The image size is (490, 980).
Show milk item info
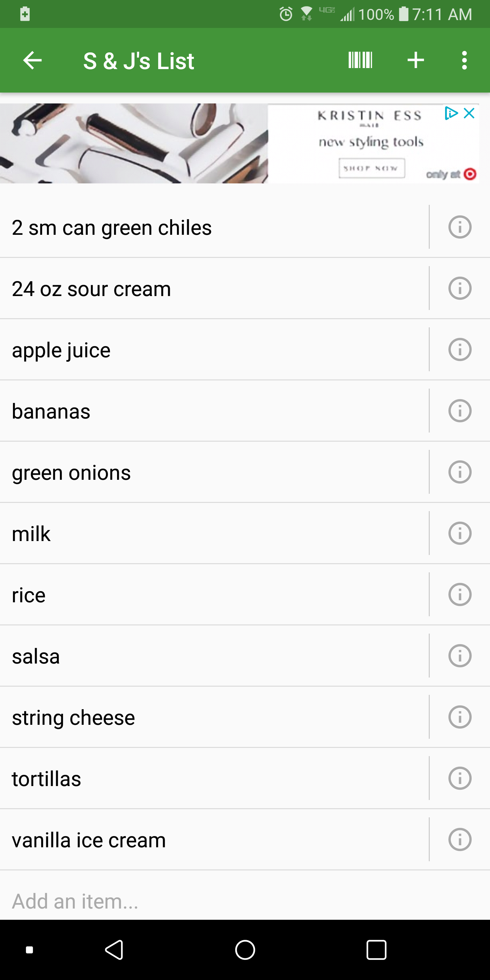click(460, 533)
